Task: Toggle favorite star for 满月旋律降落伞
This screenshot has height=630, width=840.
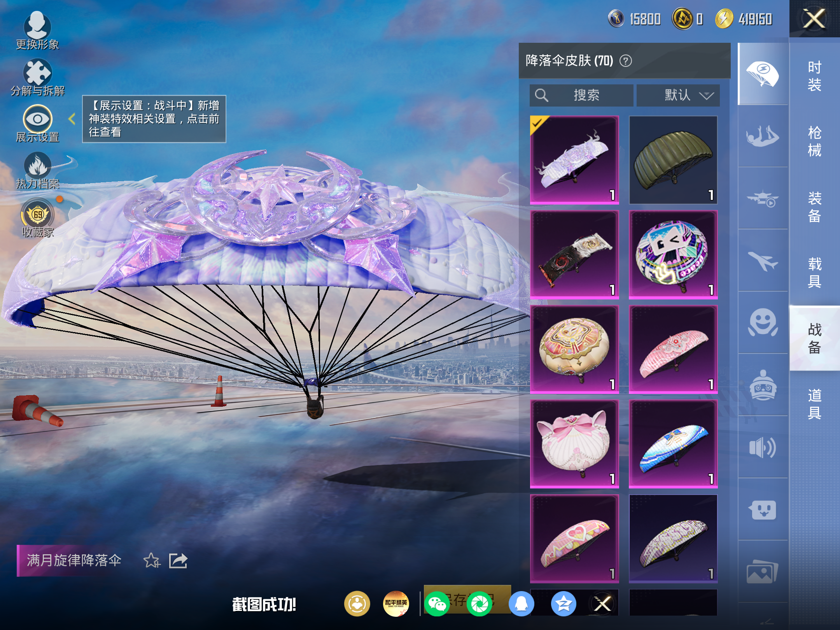Action: coord(152,561)
